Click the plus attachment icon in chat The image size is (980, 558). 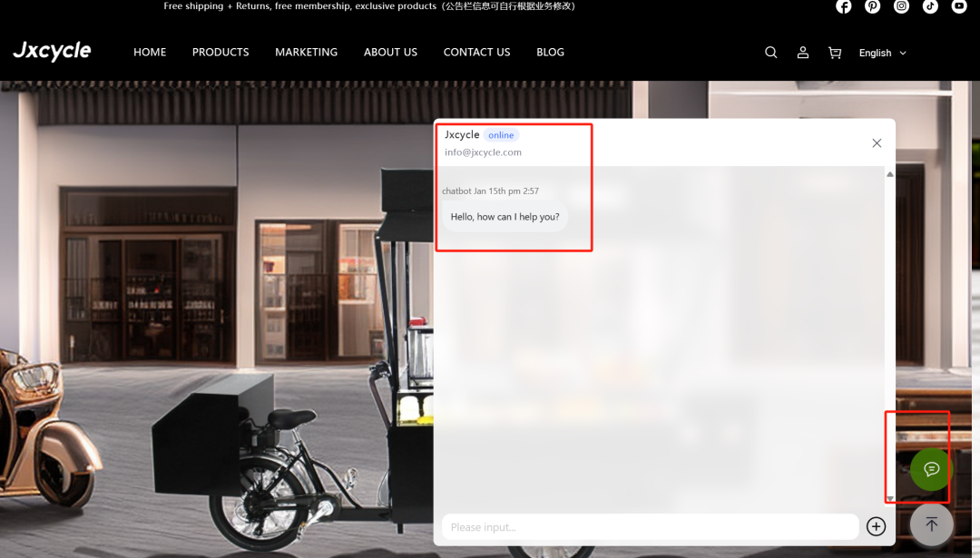(x=876, y=526)
